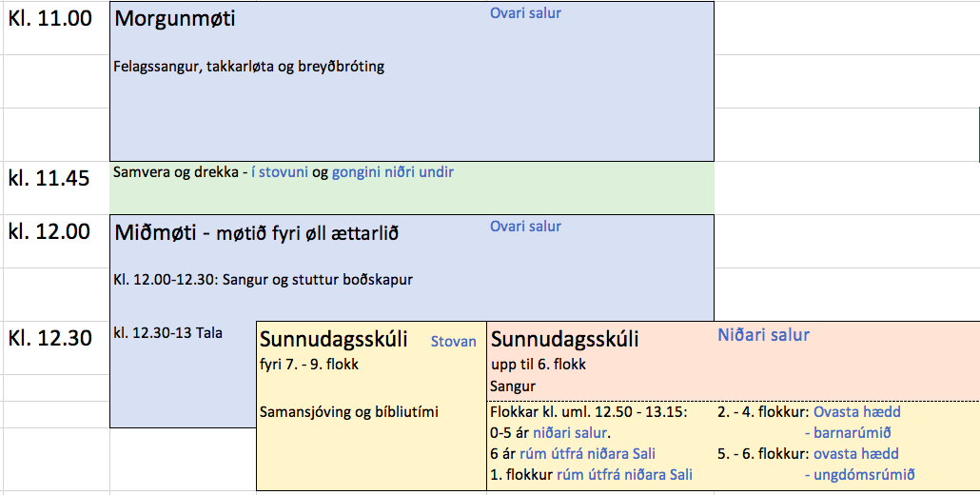Viewport: 980px width, 495px height.
Task: Click '1. flokkur rúm útfrá niðara Sali' line
Action: tap(591, 474)
